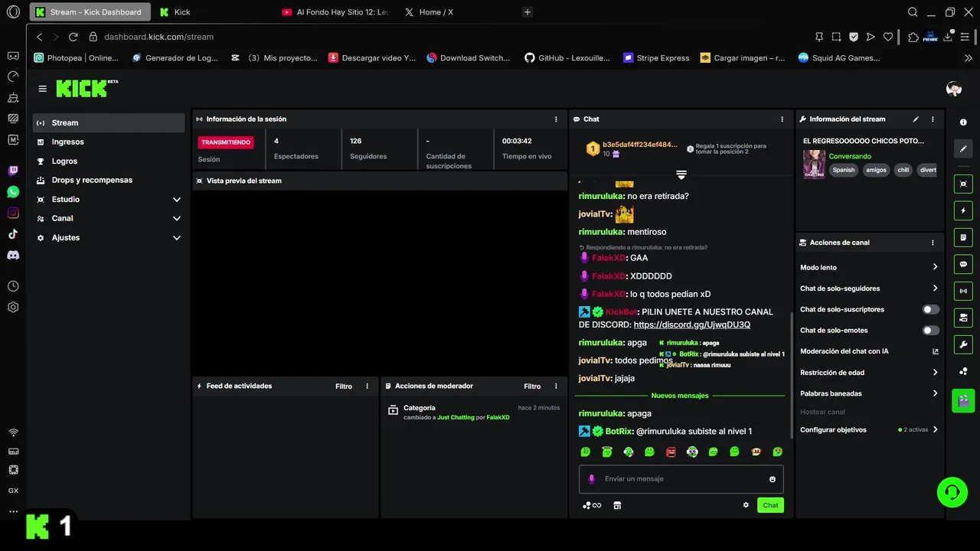Click the wrench icon in right toolbar
The height and width of the screenshot is (551, 980).
click(x=963, y=344)
